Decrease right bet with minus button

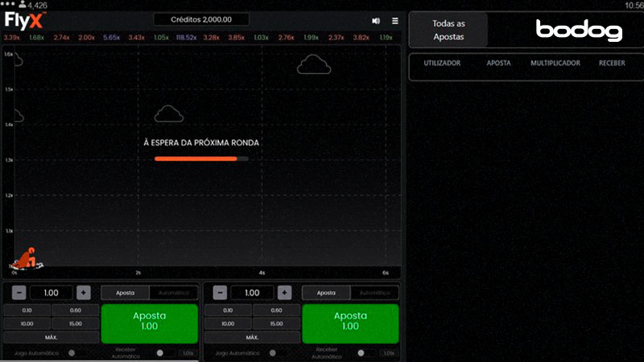point(220,293)
